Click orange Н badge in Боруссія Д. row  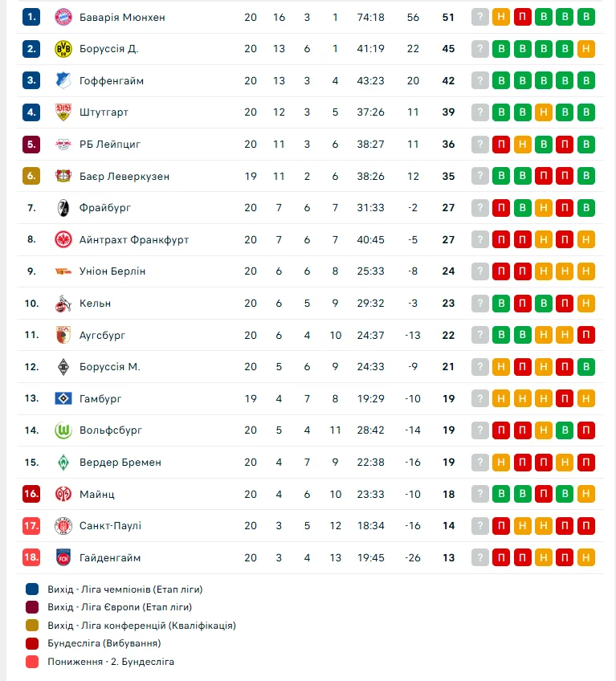586,49
